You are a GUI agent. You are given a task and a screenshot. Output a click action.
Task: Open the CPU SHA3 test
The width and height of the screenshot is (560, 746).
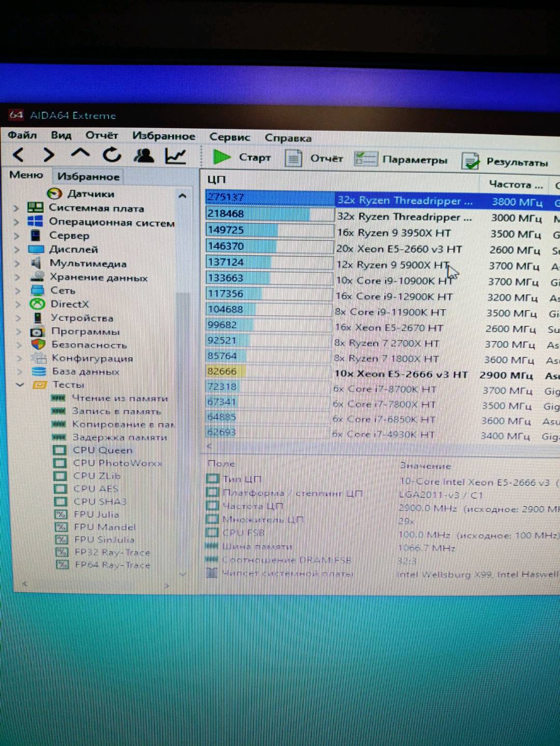point(90,502)
